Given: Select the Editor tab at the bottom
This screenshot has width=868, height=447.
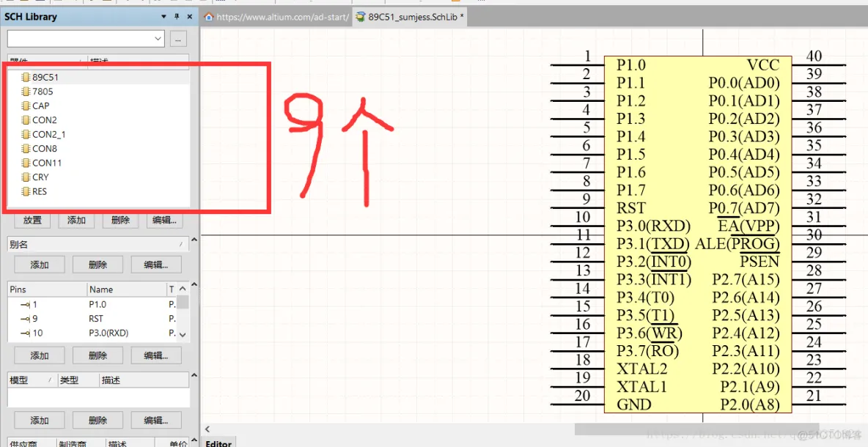Looking at the screenshot, I should 218,443.
